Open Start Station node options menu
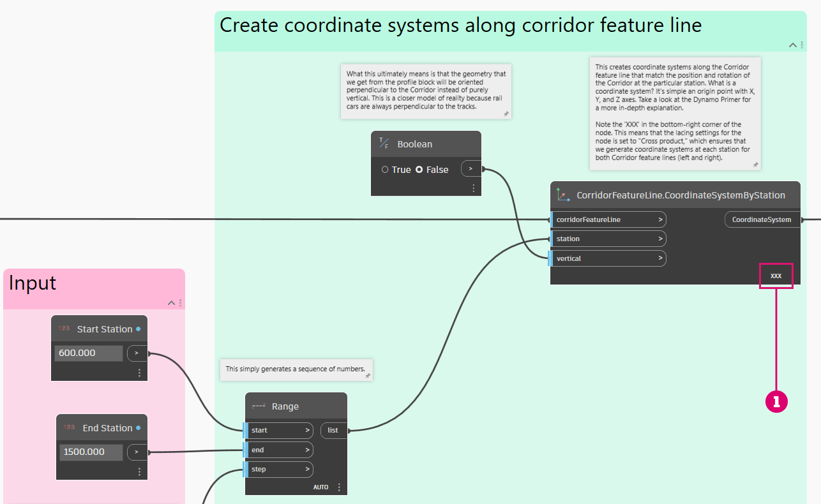 tap(139, 373)
